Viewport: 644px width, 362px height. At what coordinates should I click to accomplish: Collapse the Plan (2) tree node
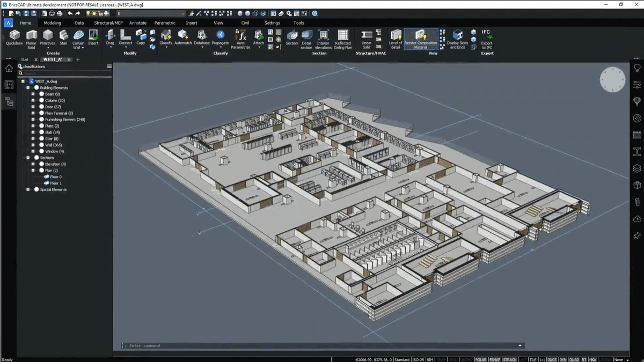pos(33,171)
